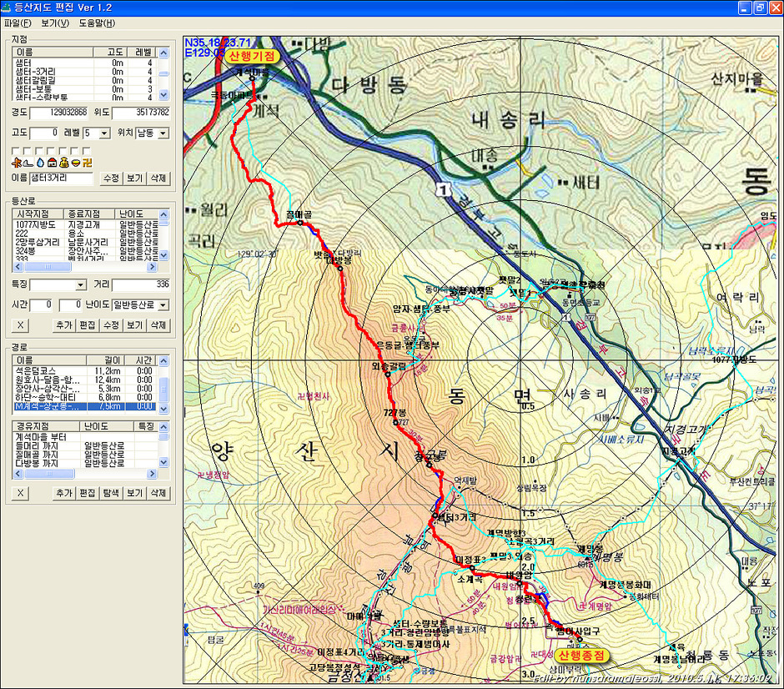Click the orange figure waypoint icon
This screenshot has height=689, width=784.
pyautogui.click(x=17, y=163)
